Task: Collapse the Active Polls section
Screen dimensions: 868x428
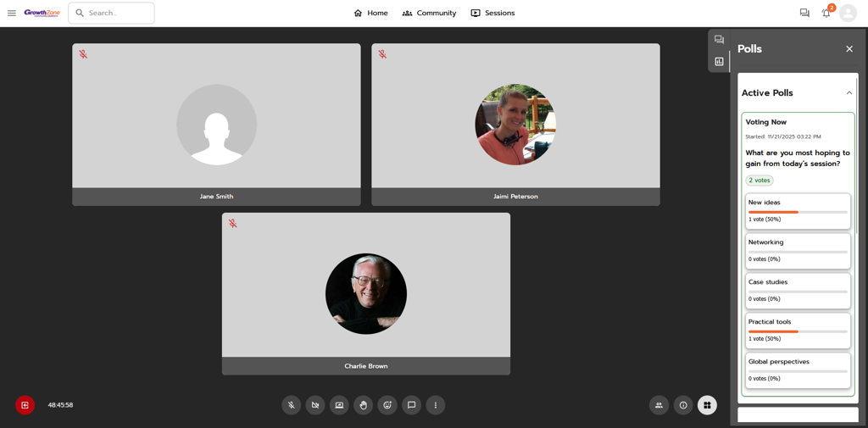Action: pyautogui.click(x=849, y=93)
